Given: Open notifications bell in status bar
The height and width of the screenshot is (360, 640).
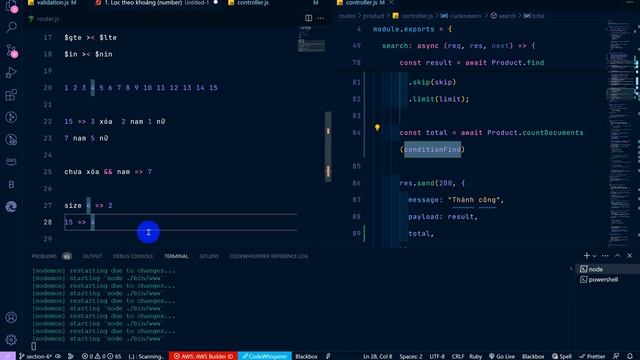Looking at the screenshot, I should pos(630,356).
